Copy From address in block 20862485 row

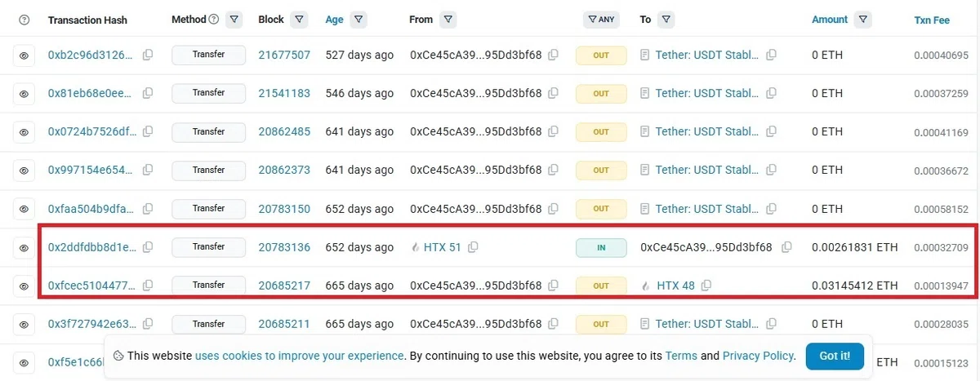554,131
